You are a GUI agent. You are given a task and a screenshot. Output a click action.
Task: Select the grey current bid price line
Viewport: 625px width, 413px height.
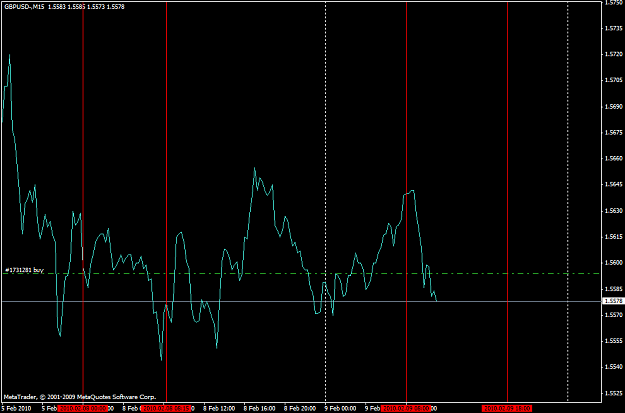pos(301,301)
